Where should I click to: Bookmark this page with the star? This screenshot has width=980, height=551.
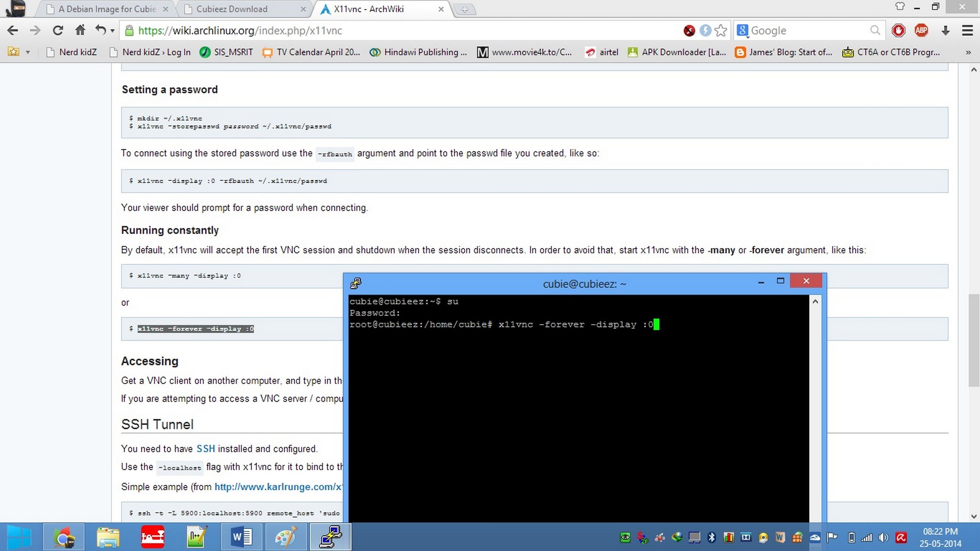[721, 31]
